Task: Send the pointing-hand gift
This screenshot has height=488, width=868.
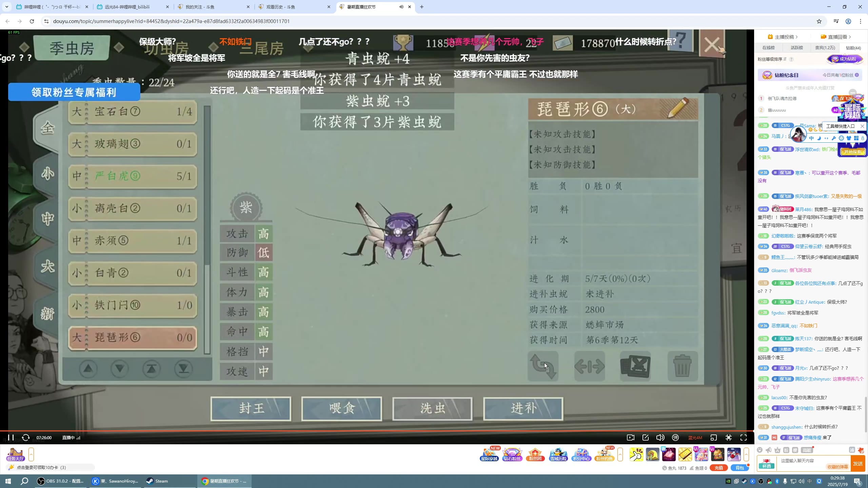Action: pyautogui.click(x=636, y=454)
